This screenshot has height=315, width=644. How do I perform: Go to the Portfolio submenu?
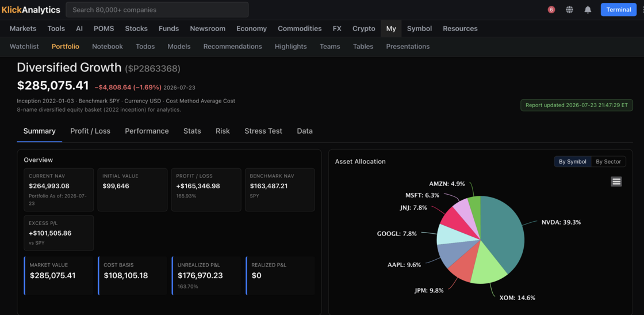[66, 47]
